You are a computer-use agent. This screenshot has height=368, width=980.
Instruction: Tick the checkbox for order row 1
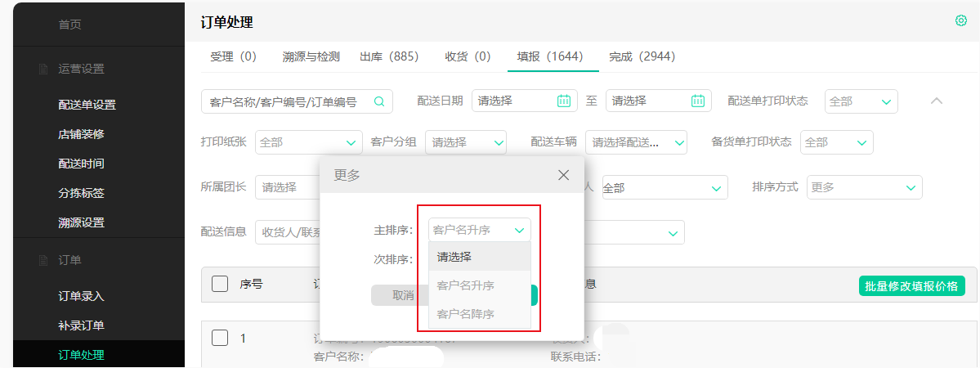(220, 338)
